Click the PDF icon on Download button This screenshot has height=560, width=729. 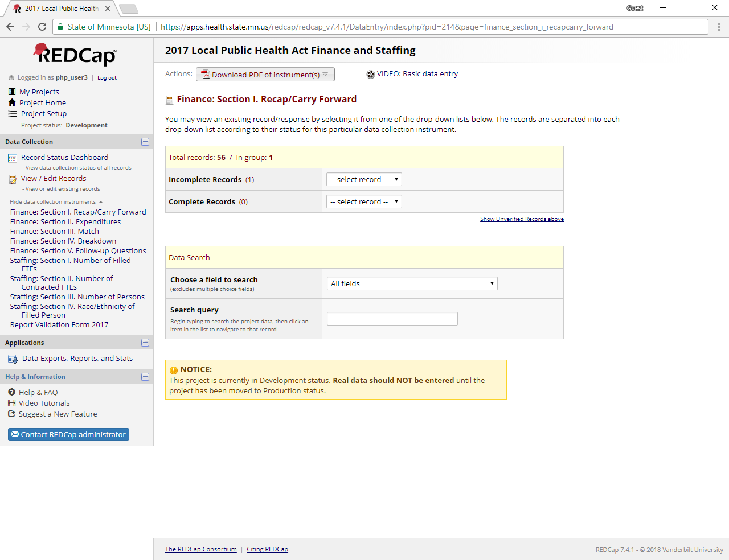coord(206,75)
